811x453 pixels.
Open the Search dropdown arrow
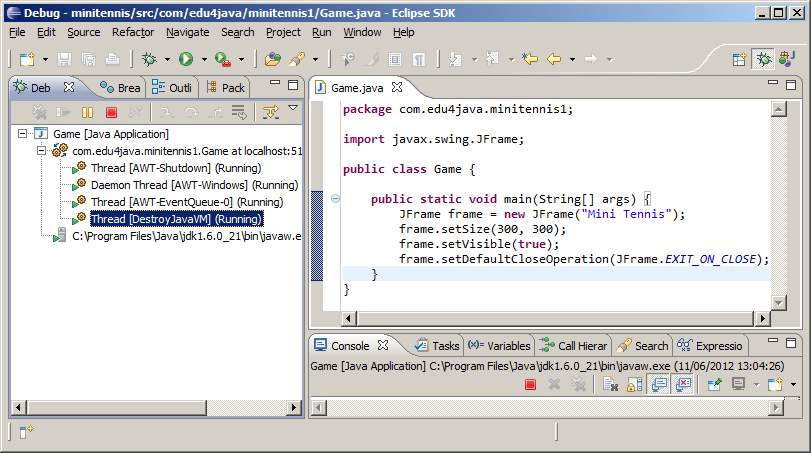(315, 59)
